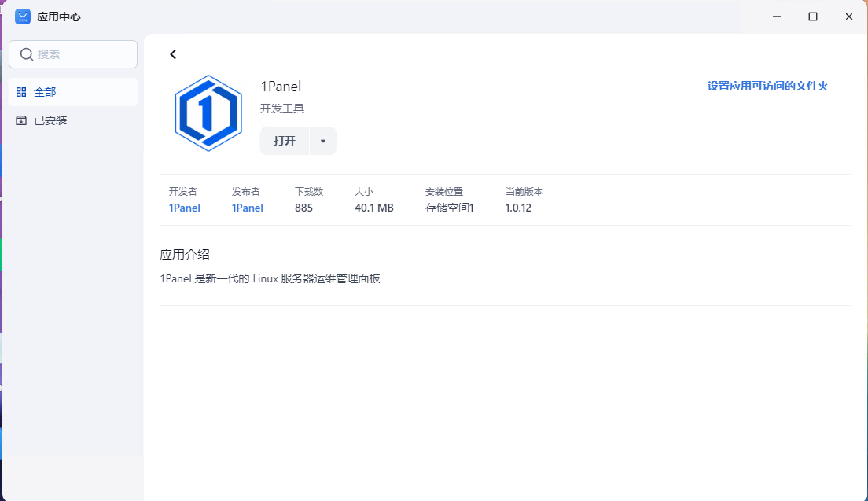Click the 1Panel hexagon app logo
Viewport: 868px width, 501px height.
(208, 113)
